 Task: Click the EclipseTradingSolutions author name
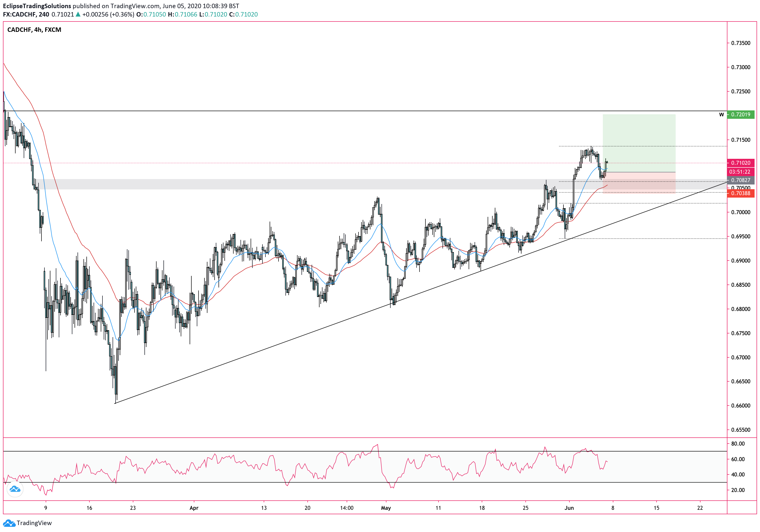[x=37, y=6]
